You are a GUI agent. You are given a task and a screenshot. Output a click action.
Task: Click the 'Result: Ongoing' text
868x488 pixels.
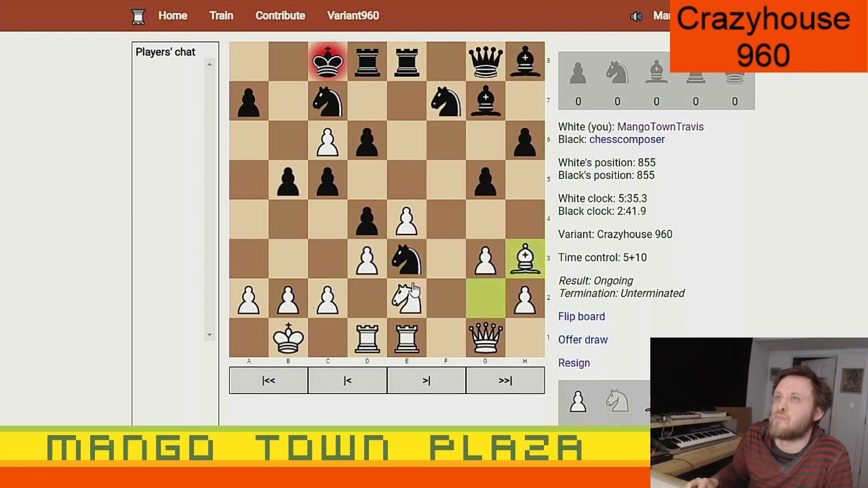pyautogui.click(x=595, y=281)
